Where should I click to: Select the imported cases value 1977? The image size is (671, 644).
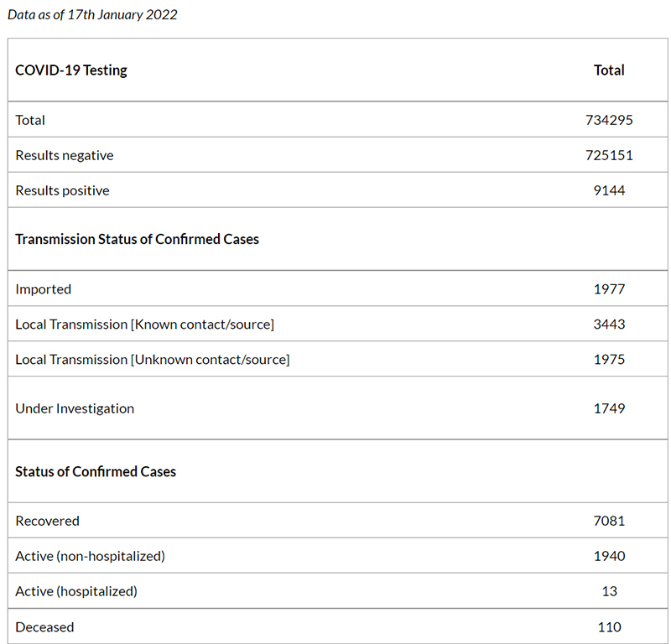pos(609,289)
